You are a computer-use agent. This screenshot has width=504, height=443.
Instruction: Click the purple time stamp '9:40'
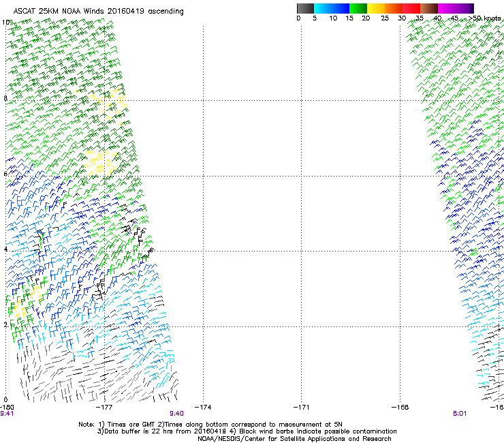[x=177, y=414]
